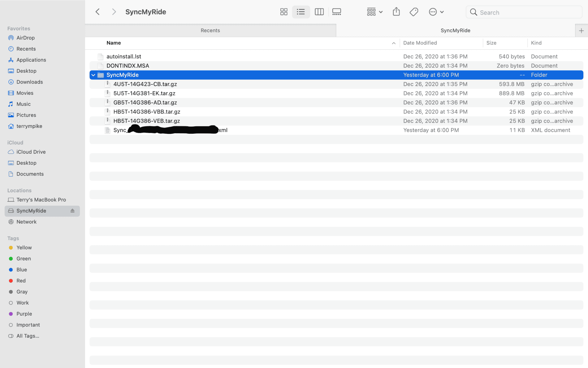Filter by the Red tag
This screenshot has width=588, height=368.
[21, 281]
